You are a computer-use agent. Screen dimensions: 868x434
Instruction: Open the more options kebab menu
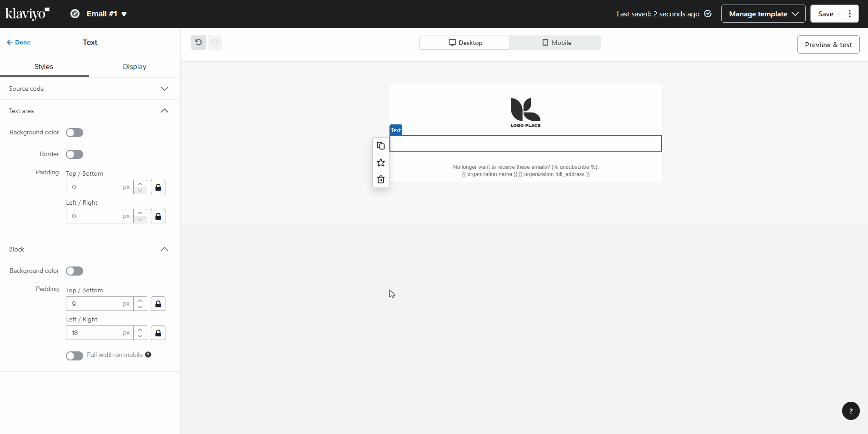coord(849,14)
